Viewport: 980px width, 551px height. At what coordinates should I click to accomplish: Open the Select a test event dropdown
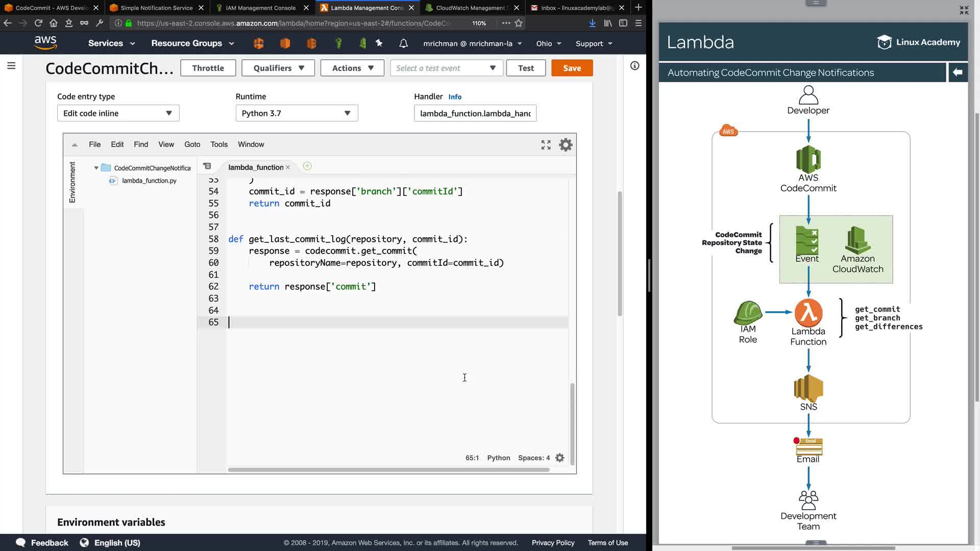446,68
